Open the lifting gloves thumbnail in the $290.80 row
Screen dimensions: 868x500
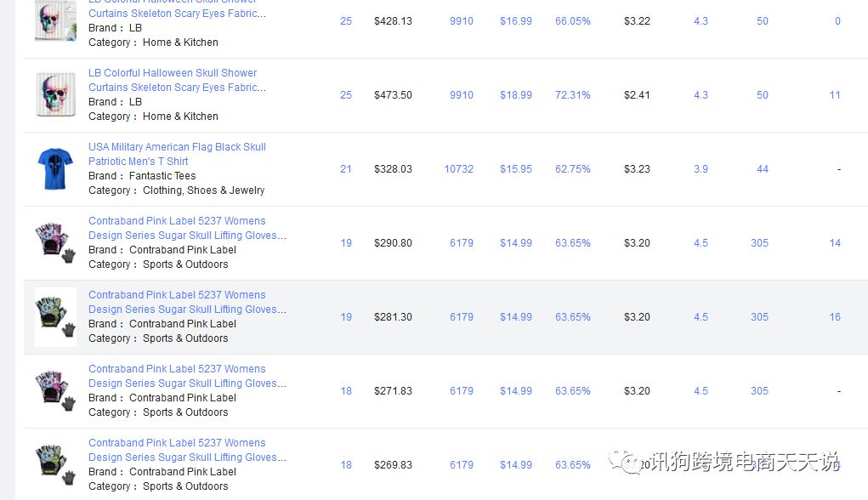(55, 243)
